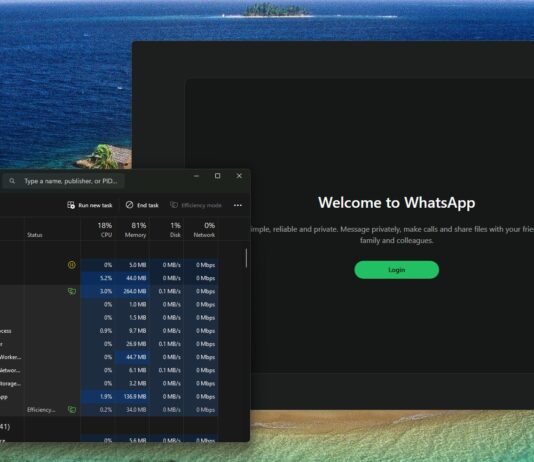Sort by the Network column header
534x462 pixels.
[201, 229]
